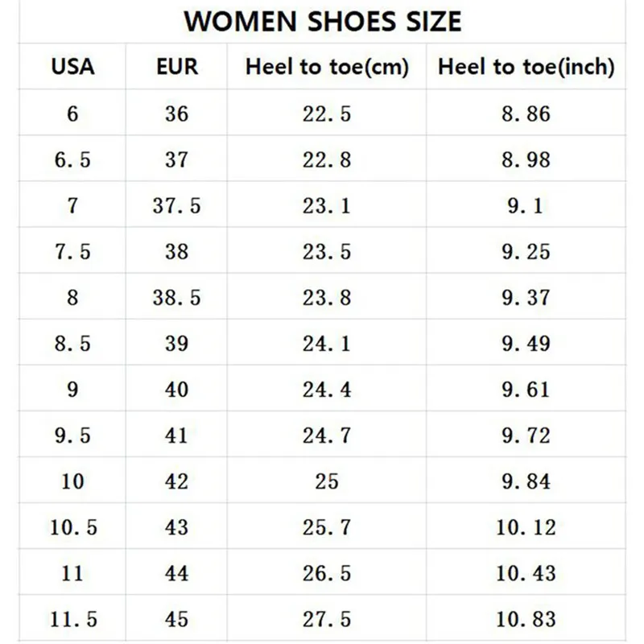The width and height of the screenshot is (644, 644).
Task: Select the EUR 40 cell
Action: coord(176,390)
